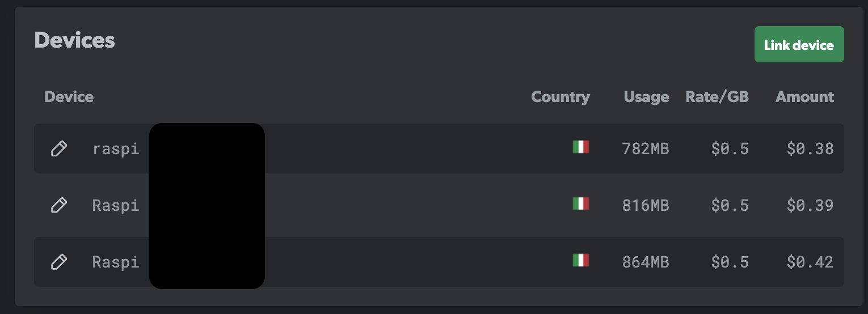Click the edit pencil for the 864MB device
Screen dimensions: 868x314
point(59,262)
